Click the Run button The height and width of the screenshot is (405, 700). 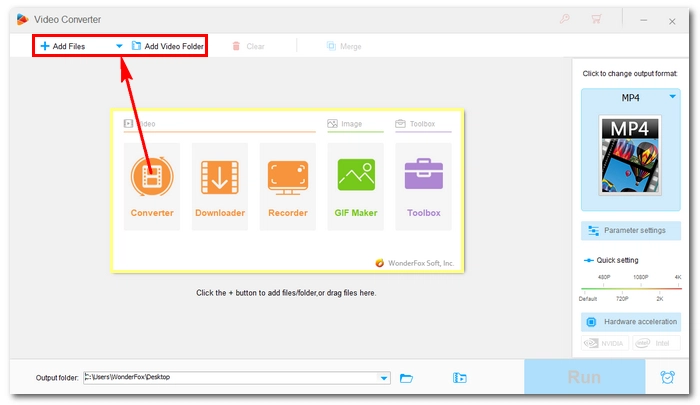click(584, 377)
